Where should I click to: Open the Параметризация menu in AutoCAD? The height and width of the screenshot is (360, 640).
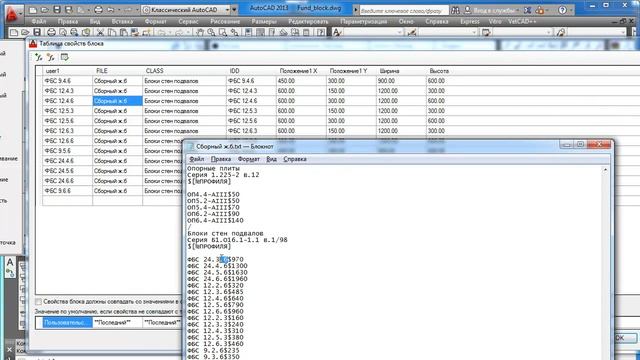pos(364,21)
